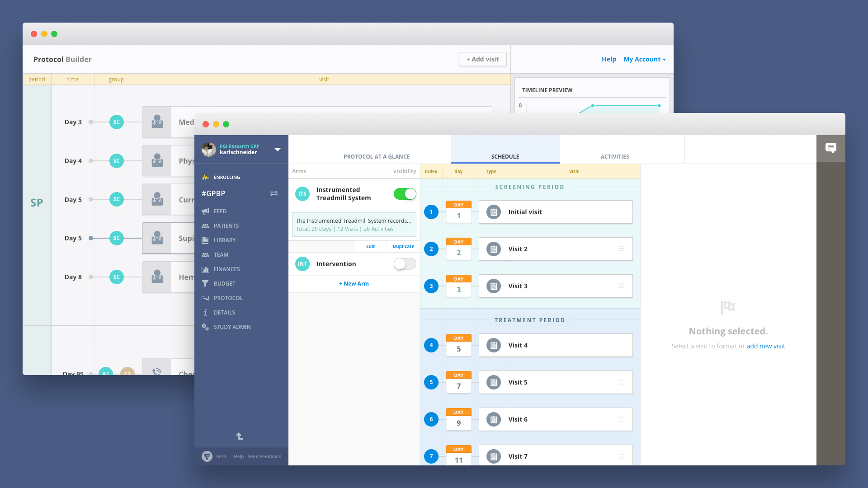868x488 pixels.
Task: Click the INT arm badge icon
Action: pos(302,264)
